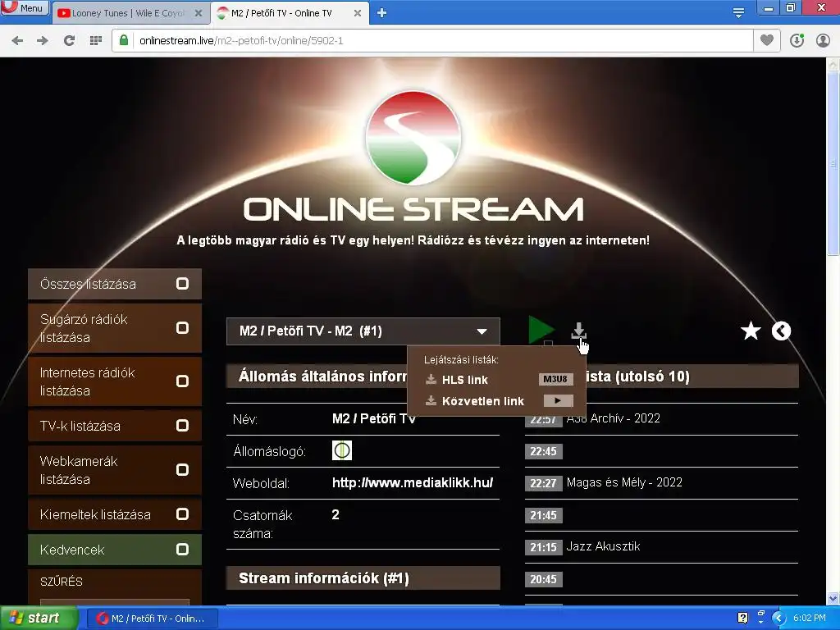
Task: Expand hidden tray icons arrow
Action: [x=778, y=619]
